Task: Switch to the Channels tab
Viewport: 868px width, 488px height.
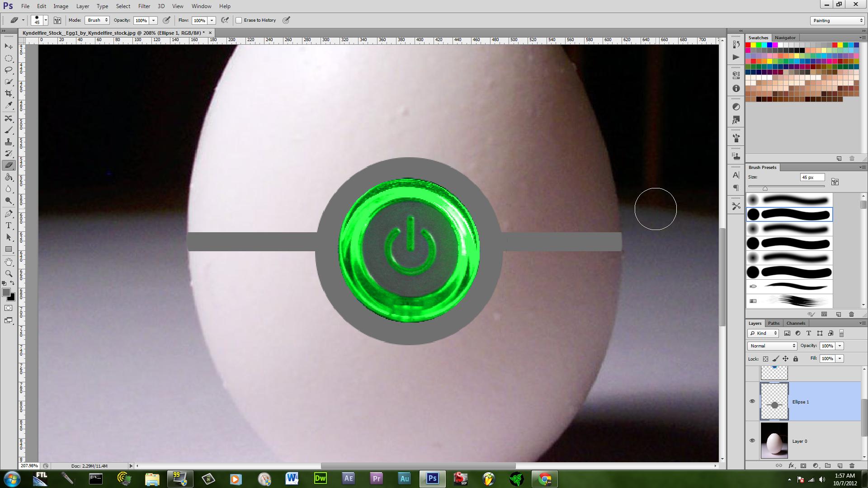Action: tap(796, 323)
